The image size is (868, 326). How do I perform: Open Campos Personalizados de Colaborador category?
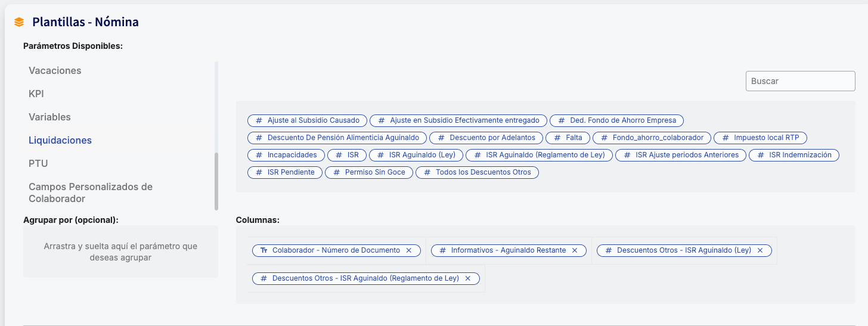91,193
